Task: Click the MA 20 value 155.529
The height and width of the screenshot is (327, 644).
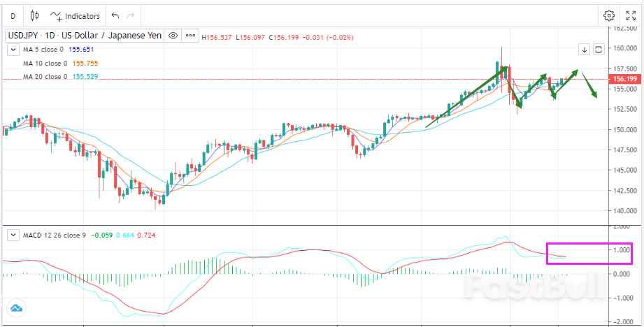Action: click(x=85, y=77)
